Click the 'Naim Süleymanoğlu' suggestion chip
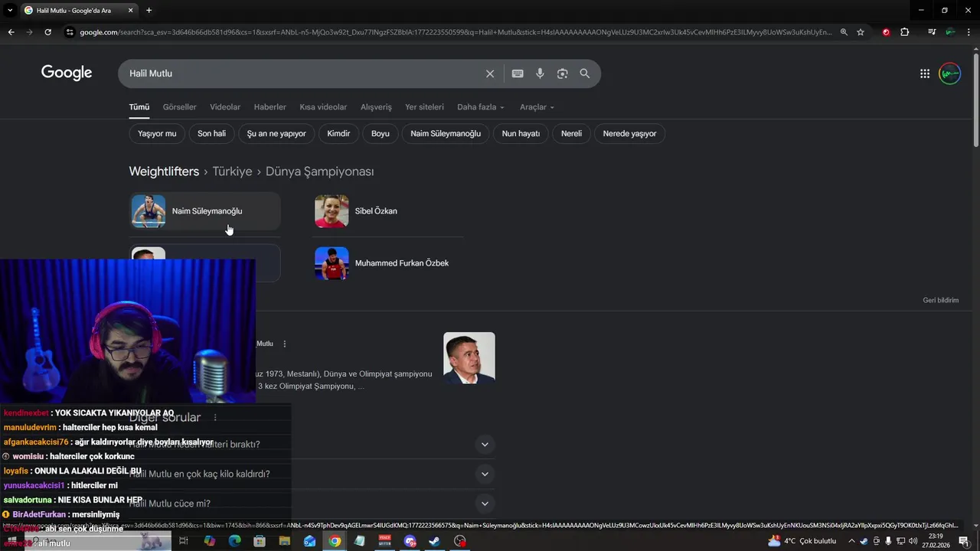This screenshot has height=551, width=980. tap(446, 133)
